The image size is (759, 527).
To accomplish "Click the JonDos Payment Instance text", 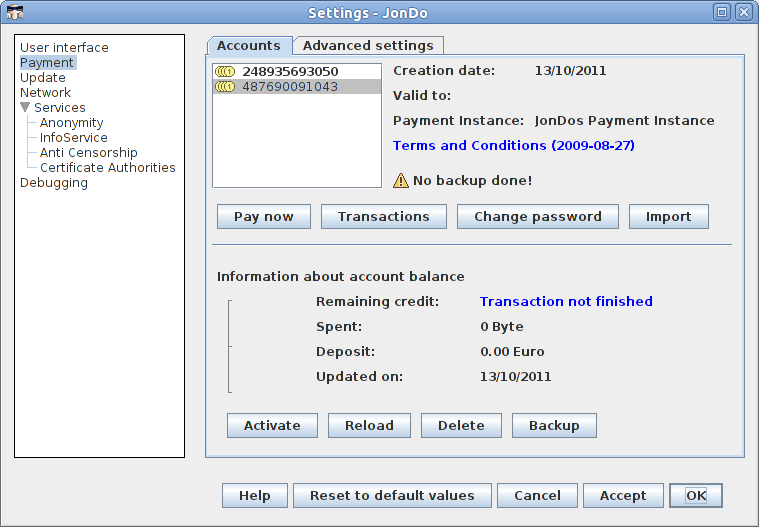I will coord(624,120).
